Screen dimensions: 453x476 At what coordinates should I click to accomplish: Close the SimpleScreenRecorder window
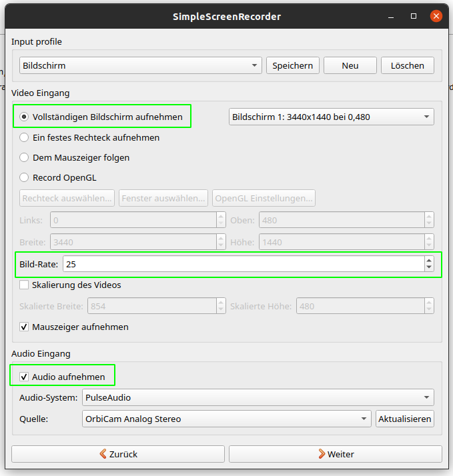coord(436,16)
